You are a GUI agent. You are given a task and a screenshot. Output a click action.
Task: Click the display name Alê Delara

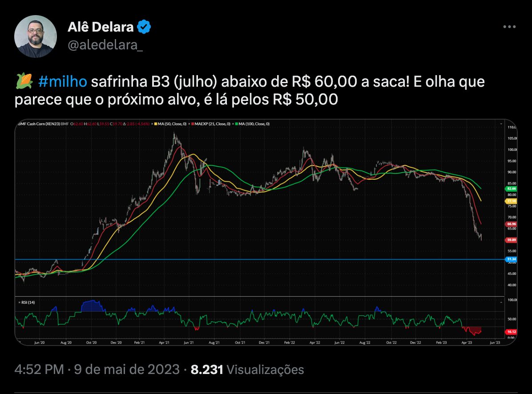pos(101,27)
